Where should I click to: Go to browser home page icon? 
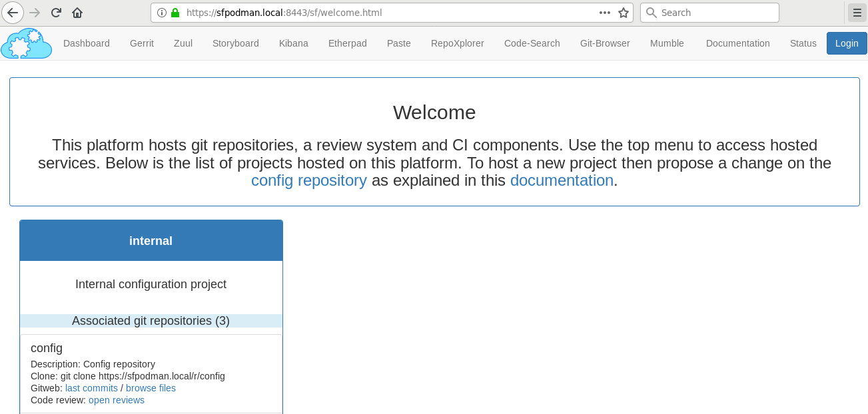point(77,13)
